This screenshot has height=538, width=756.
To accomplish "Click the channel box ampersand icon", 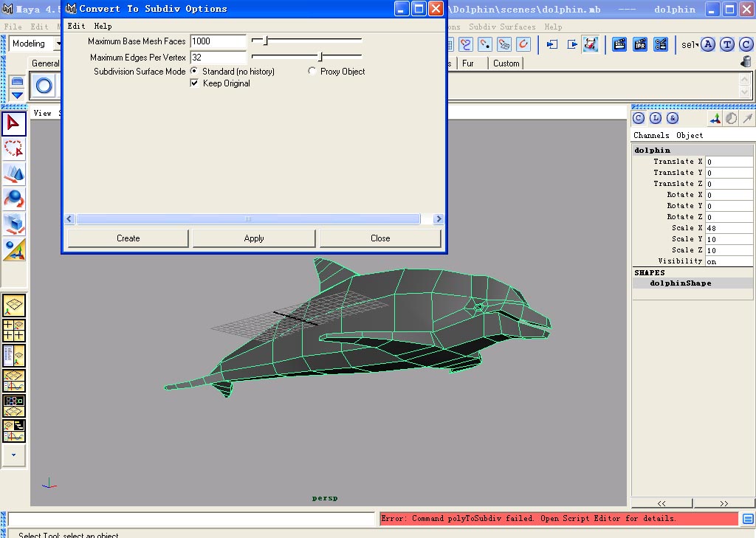I will [x=673, y=118].
